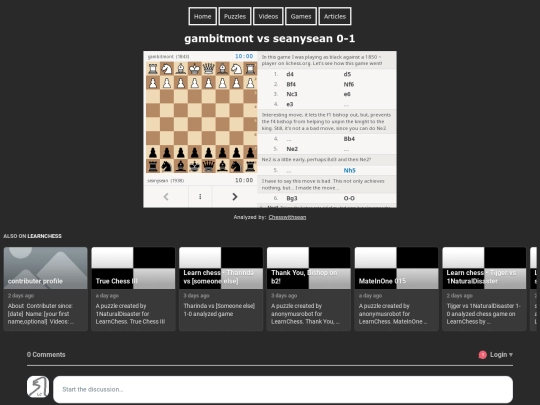Click the Disqus avatar icon beside comment box
540x405 pixels.
tap(38, 387)
